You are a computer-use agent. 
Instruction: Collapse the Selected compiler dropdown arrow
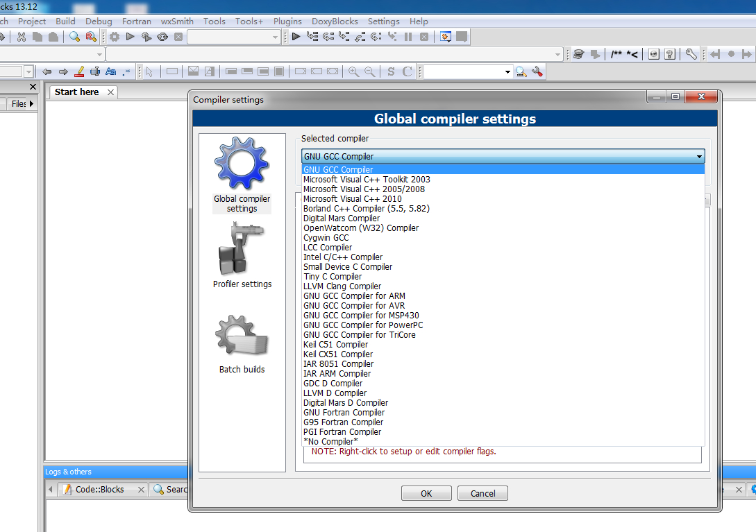(699, 157)
